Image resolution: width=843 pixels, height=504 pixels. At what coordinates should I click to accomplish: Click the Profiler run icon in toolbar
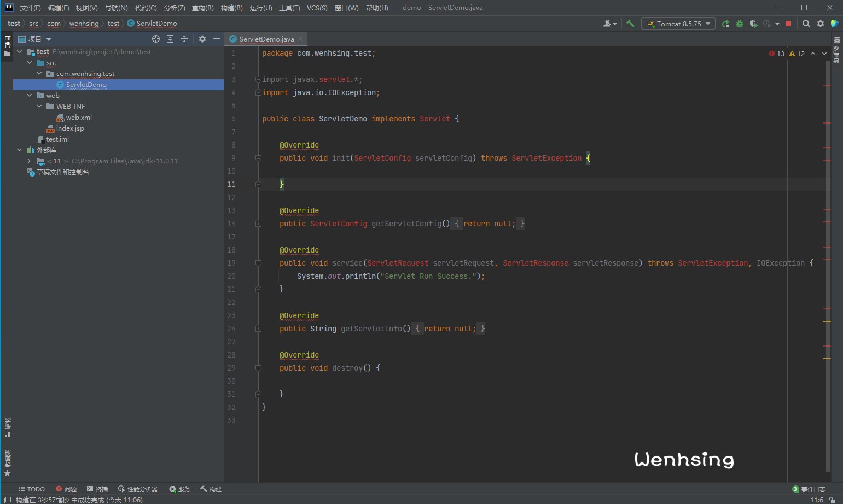point(767,24)
